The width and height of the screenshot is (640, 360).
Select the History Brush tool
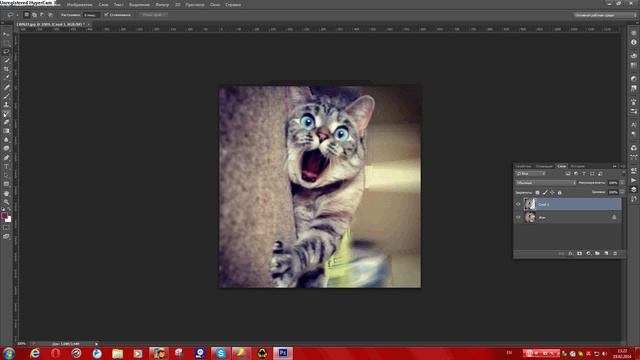pyautogui.click(x=6, y=113)
